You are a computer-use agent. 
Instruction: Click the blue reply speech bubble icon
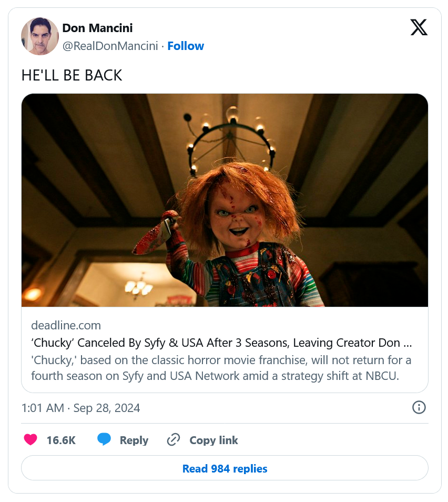pos(104,439)
